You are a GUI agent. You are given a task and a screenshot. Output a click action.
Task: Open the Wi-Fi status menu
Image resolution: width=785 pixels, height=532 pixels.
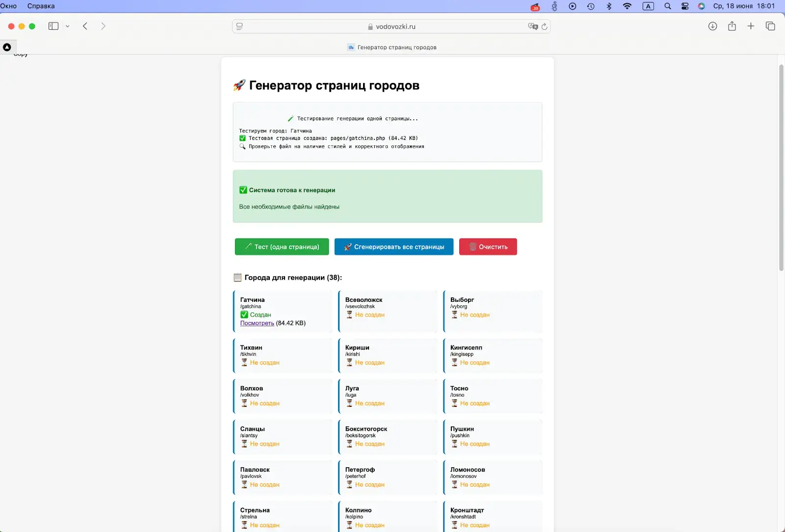pyautogui.click(x=627, y=6)
